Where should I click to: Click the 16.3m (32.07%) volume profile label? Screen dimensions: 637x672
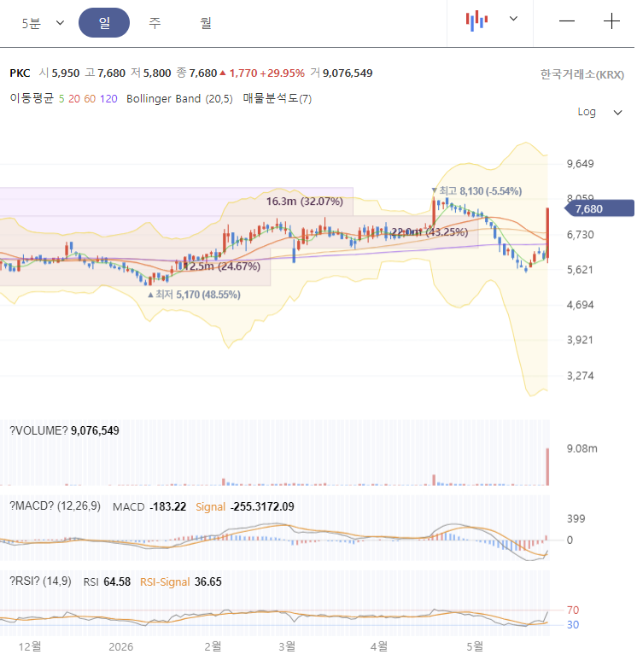coord(304,202)
